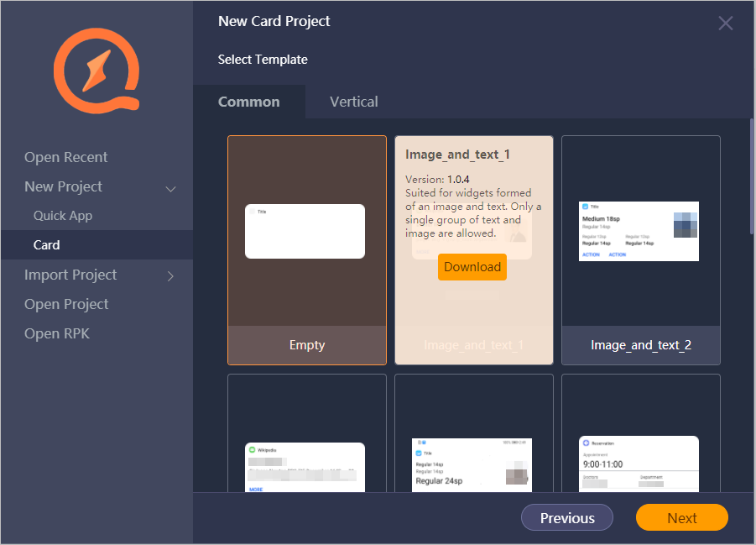Close the New Card Project dialog

(725, 23)
